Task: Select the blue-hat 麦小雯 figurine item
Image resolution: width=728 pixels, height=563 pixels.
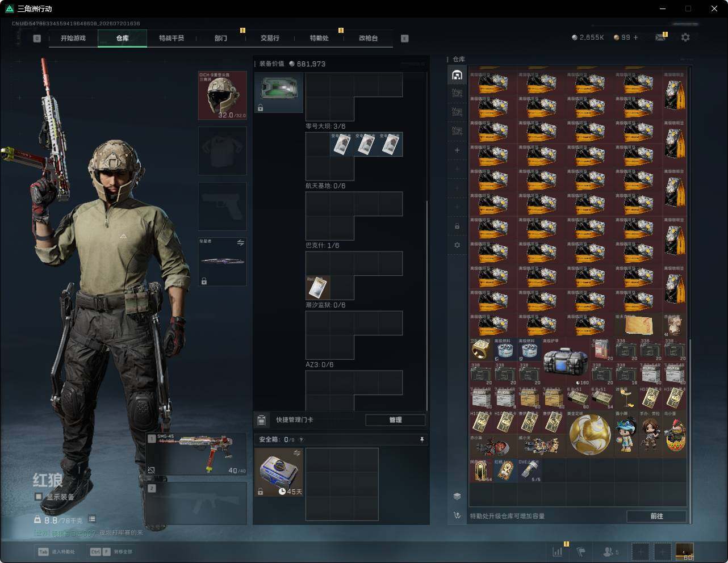Action: click(626, 434)
